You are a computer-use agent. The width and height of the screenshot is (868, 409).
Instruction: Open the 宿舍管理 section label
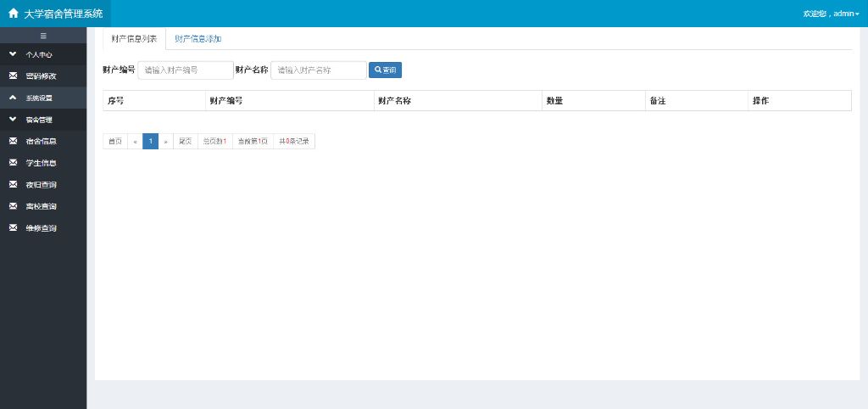point(39,120)
